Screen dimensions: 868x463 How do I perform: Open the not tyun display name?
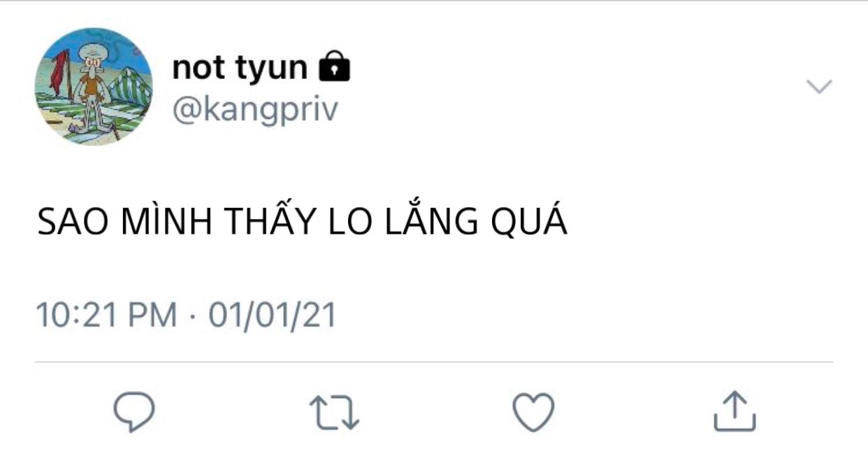pos(239,67)
